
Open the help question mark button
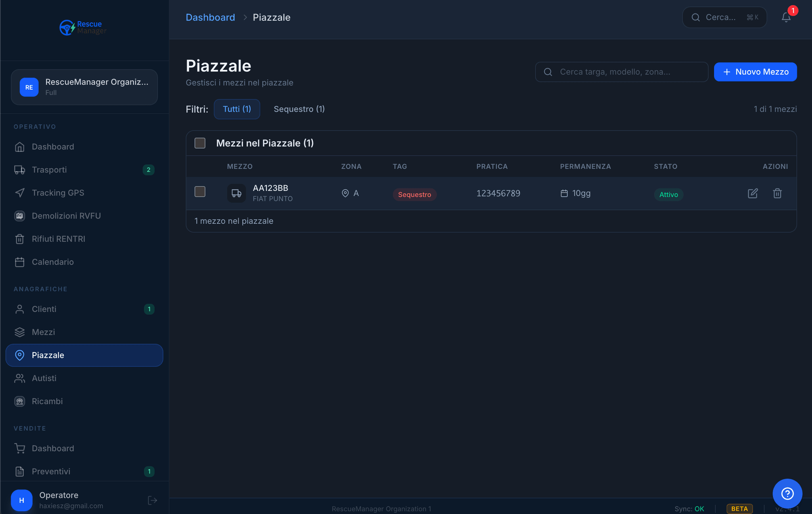(x=787, y=493)
